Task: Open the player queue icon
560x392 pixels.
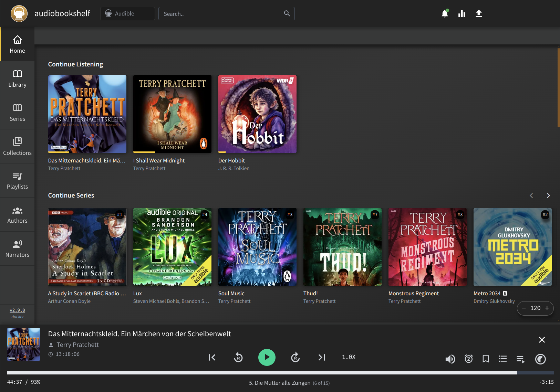Action: coord(520,359)
